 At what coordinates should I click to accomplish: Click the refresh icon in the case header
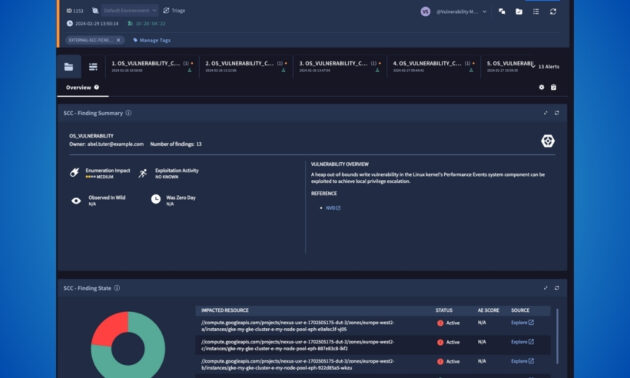[x=553, y=12]
